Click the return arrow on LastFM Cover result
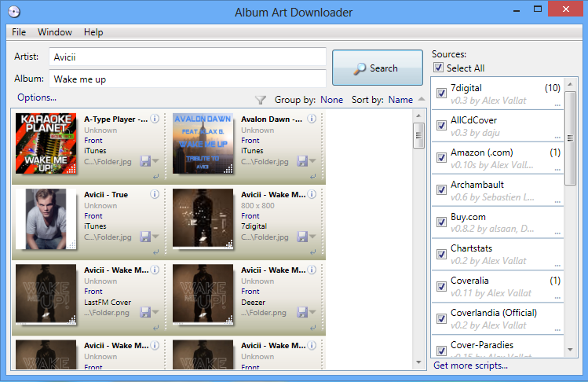This screenshot has width=588, height=382. coord(156,328)
